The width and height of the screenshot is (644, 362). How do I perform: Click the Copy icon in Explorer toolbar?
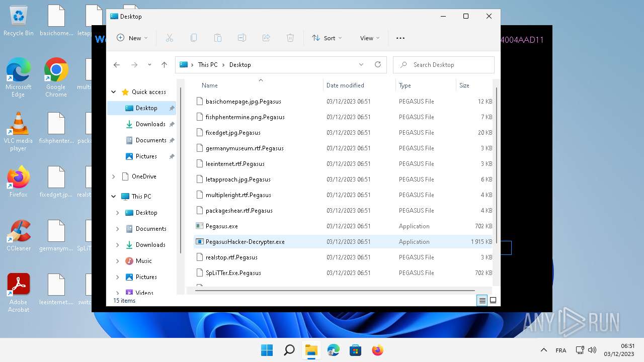pyautogui.click(x=194, y=38)
